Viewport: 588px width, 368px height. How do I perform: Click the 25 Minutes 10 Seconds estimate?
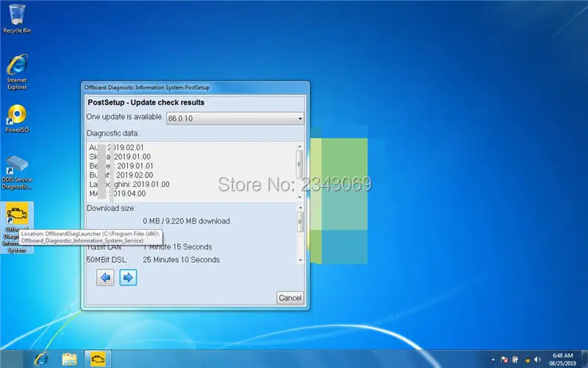181,260
